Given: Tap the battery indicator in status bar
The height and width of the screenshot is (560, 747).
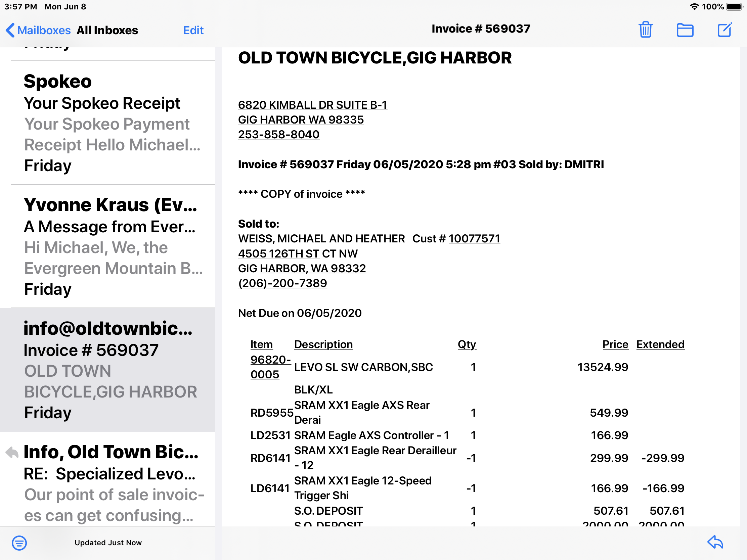Looking at the screenshot, I should pos(734,7).
